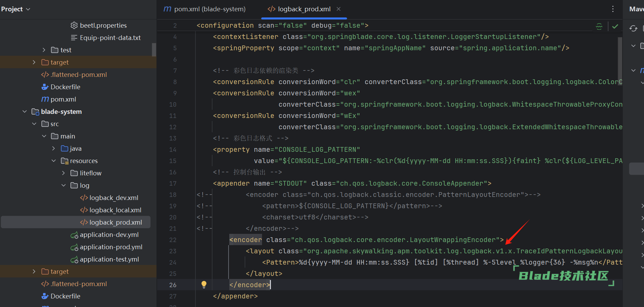Select logback_prod.xml in project tree
This screenshot has width=644, height=307.
[x=115, y=222]
